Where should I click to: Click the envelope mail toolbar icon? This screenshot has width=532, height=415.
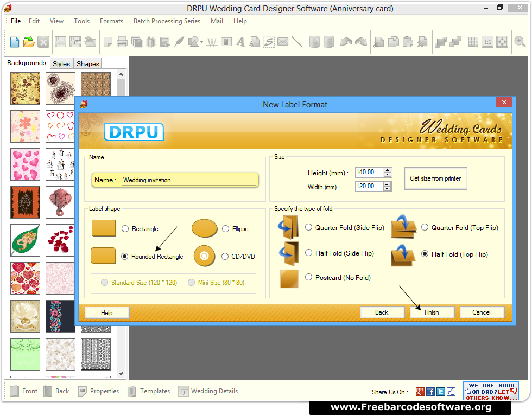[283, 42]
